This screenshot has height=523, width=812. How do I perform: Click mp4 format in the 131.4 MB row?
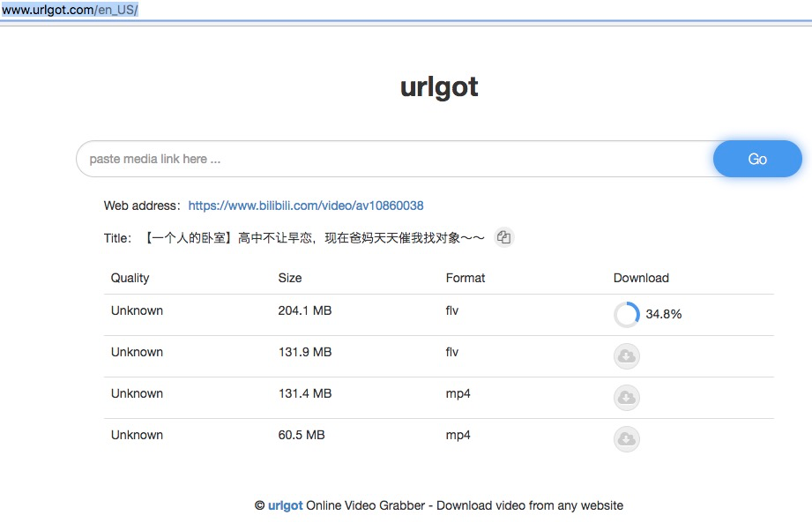coord(458,394)
